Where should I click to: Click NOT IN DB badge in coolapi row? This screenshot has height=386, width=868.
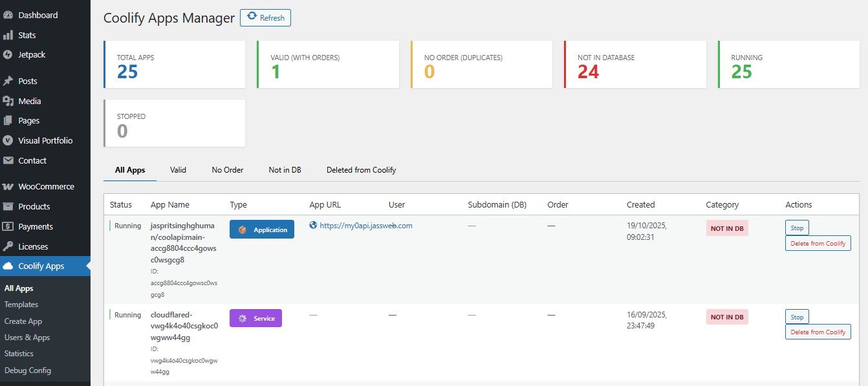[727, 228]
